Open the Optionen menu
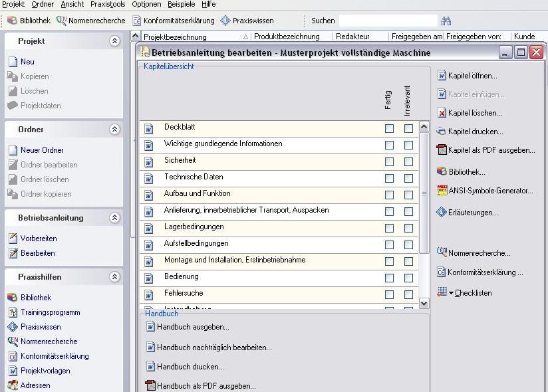548x392 pixels. click(146, 4)
